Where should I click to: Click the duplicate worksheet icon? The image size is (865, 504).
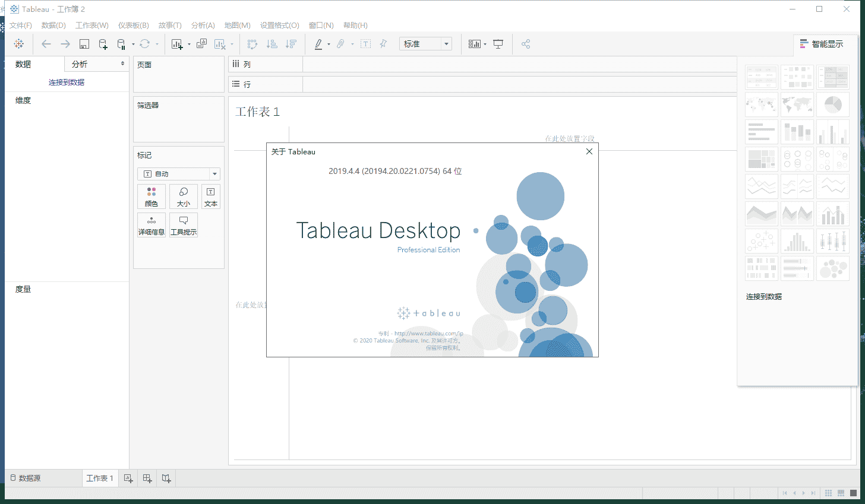click(x=201, y=44)
